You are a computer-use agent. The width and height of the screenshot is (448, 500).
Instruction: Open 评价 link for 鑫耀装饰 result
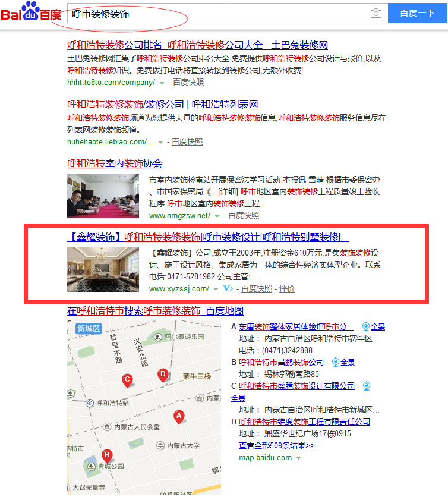point(287,289)
